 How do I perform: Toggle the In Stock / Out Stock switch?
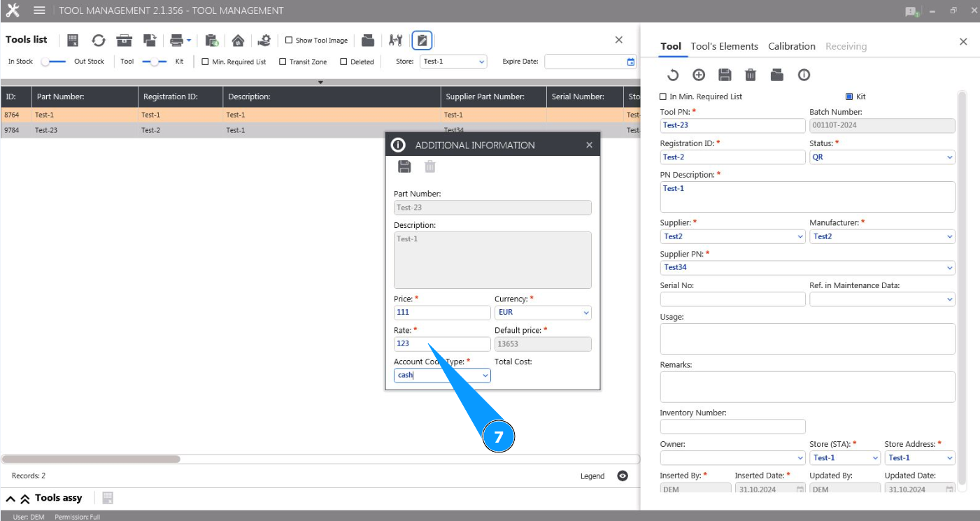[x=53, y=62]
